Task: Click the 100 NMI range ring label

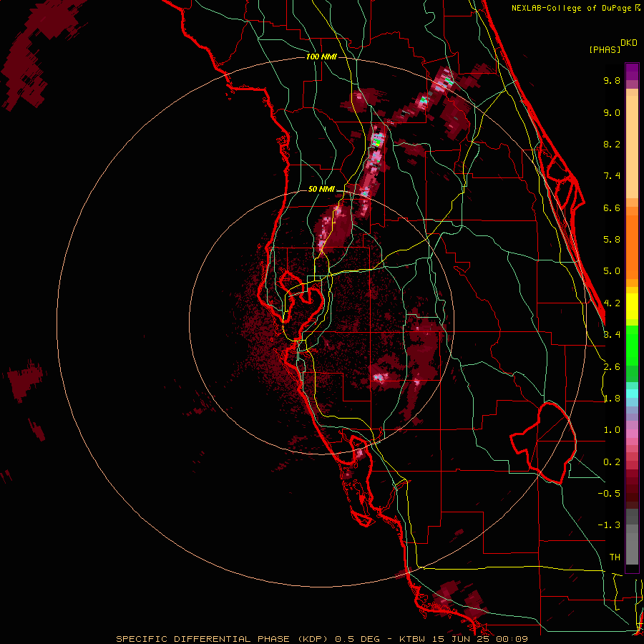Action: tap(321, 57)
